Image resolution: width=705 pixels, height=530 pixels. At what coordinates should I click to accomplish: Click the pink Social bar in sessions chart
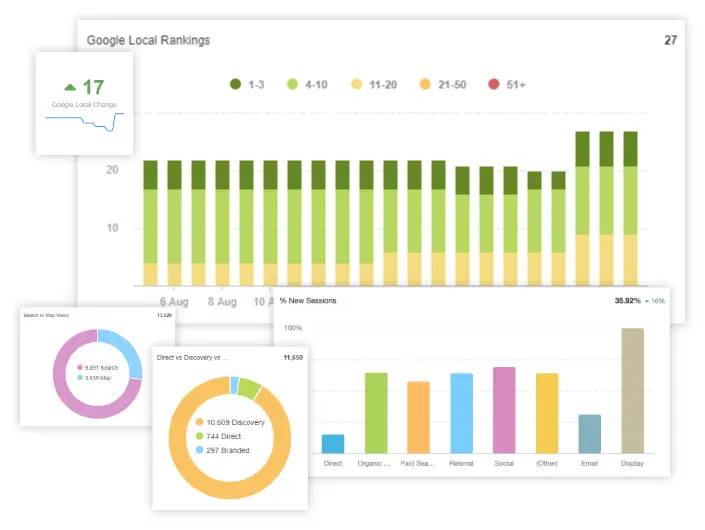504,410
